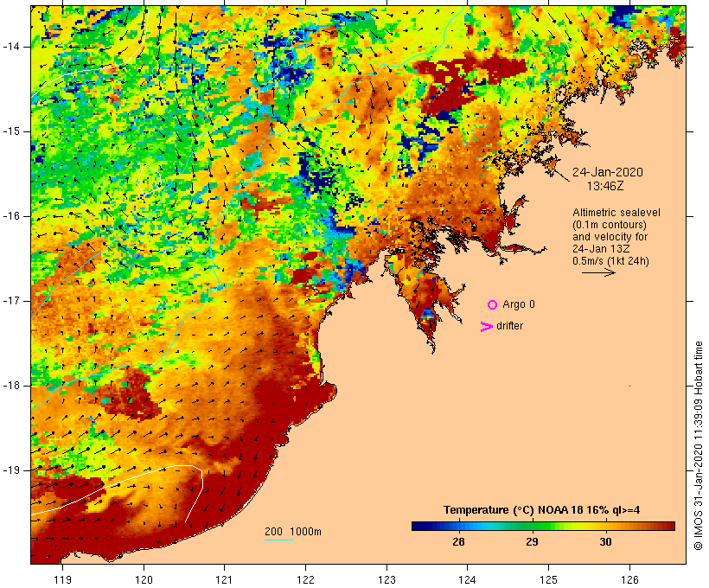Click the 123 longitude axis label
The width and height of the screenshot is (709, 588).
pos(386,579)
